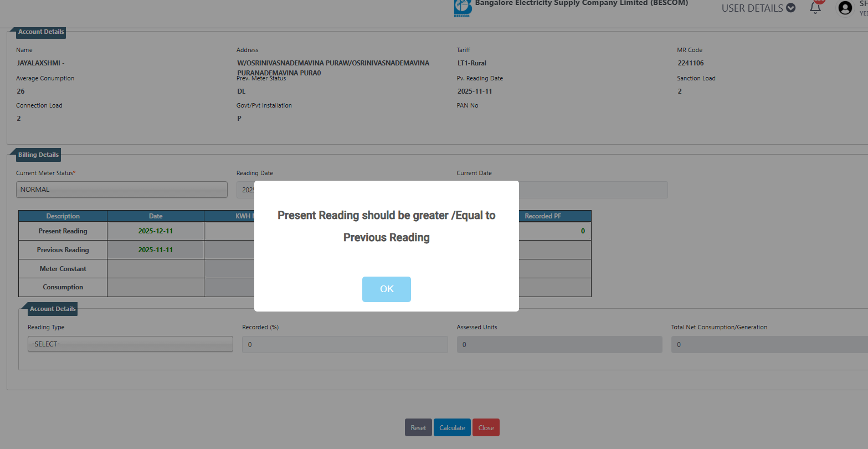Click the Calculate button
The image size is (868, 449).
pyautogui.click(x=452, y=427)
